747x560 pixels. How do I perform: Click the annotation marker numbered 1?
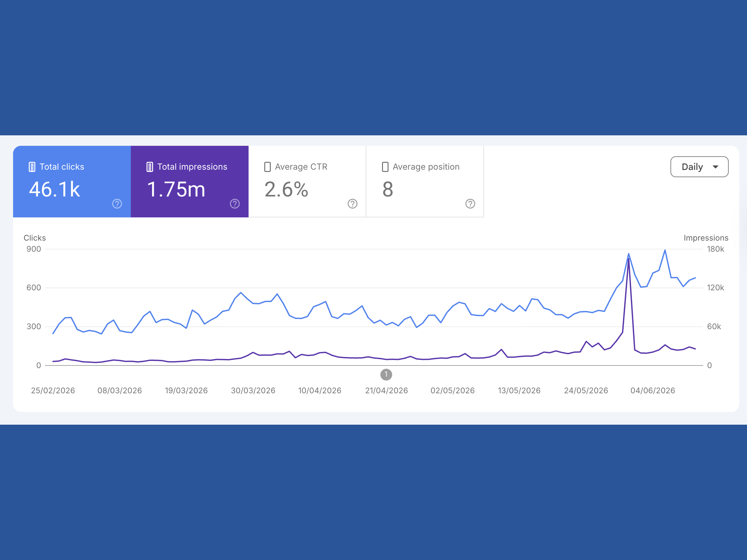pyautogui.click(x=386, y=374)
